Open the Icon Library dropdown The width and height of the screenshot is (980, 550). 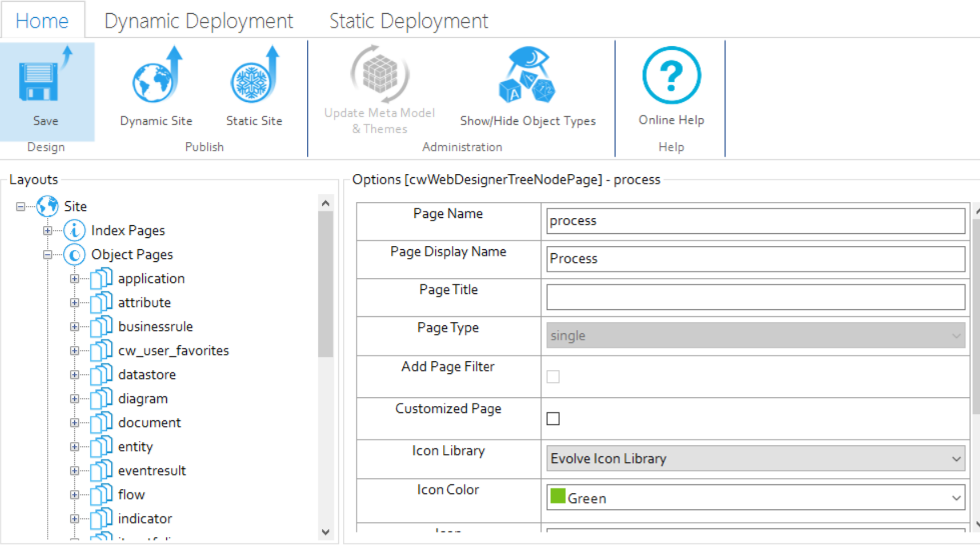tap(955, 459)
